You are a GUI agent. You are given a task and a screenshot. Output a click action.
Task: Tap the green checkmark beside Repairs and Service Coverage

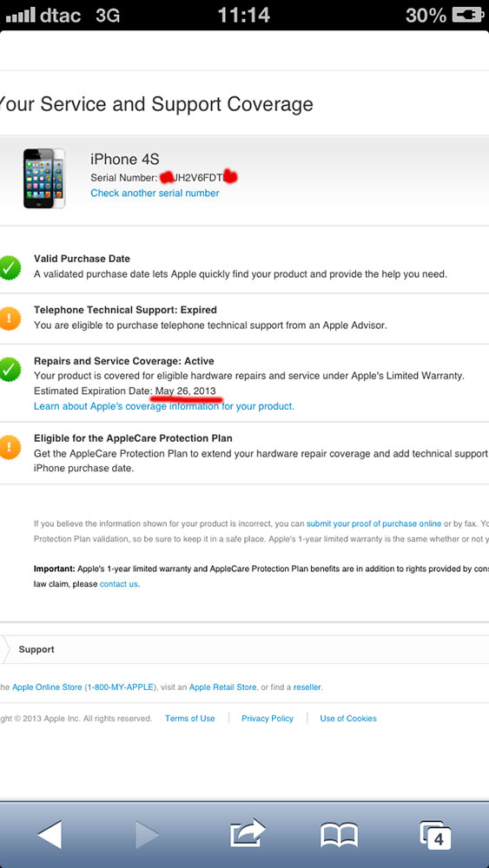click(10, 369)
